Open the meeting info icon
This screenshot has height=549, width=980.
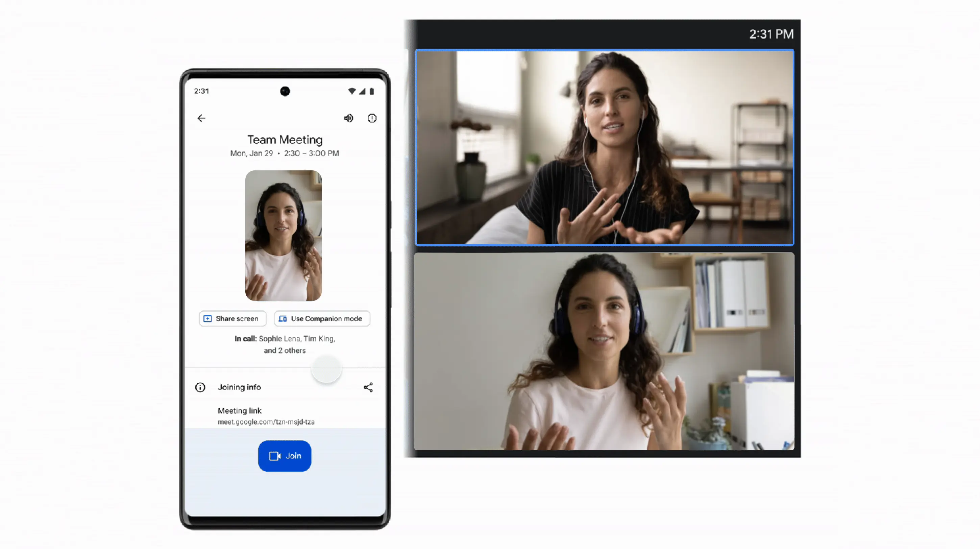pyautogui.click(x=371, y=118)
